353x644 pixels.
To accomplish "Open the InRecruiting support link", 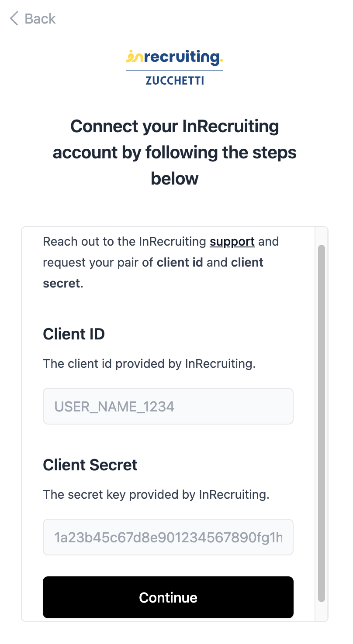I will 232,242.
